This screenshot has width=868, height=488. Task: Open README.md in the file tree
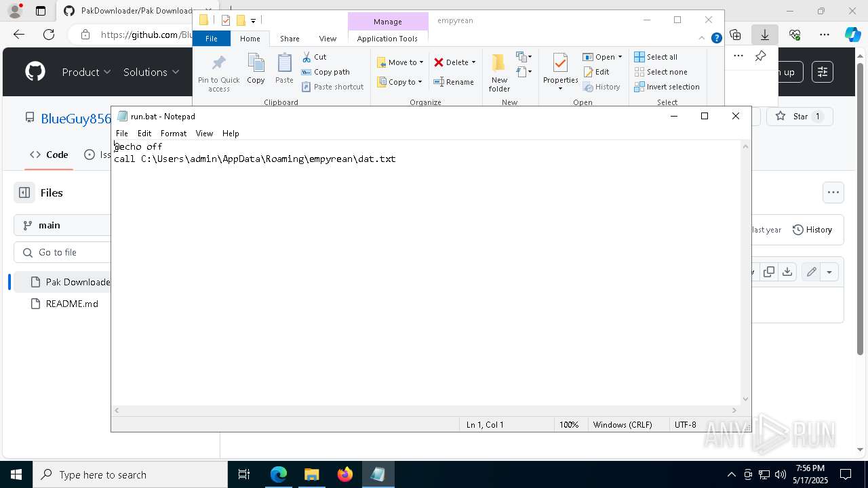click(72, 304)
